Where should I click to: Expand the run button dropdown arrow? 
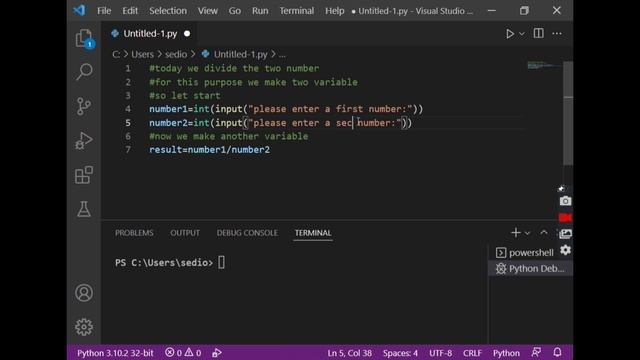pos(522,34)
